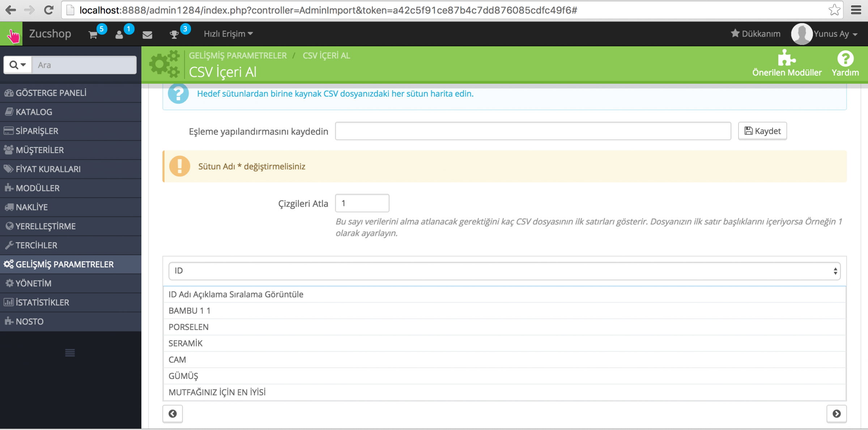Click CSV İÇERİ AL breadcrumb
This screenshot has width=868, height=430.
tap(326, 55)
